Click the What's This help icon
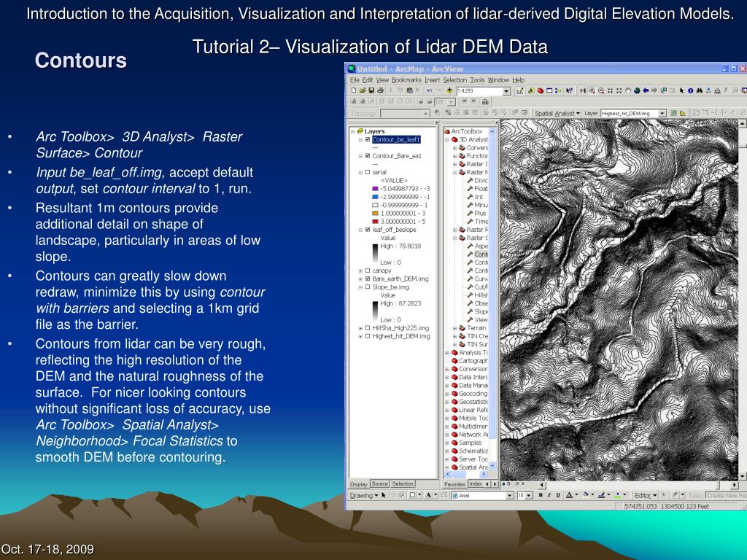The image size is (747, 560). click(x=569, y=90)
